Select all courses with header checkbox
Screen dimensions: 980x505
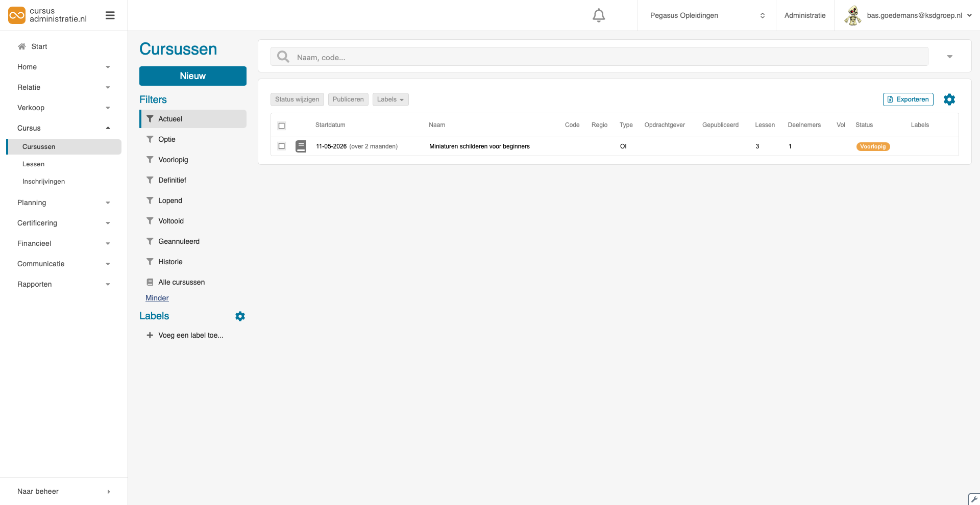click(x=281, y=125)
